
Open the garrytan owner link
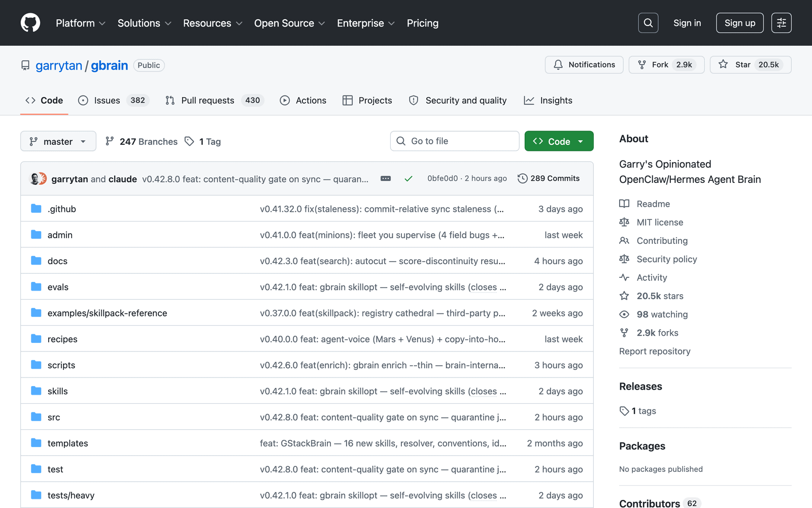tap(59, 66)
